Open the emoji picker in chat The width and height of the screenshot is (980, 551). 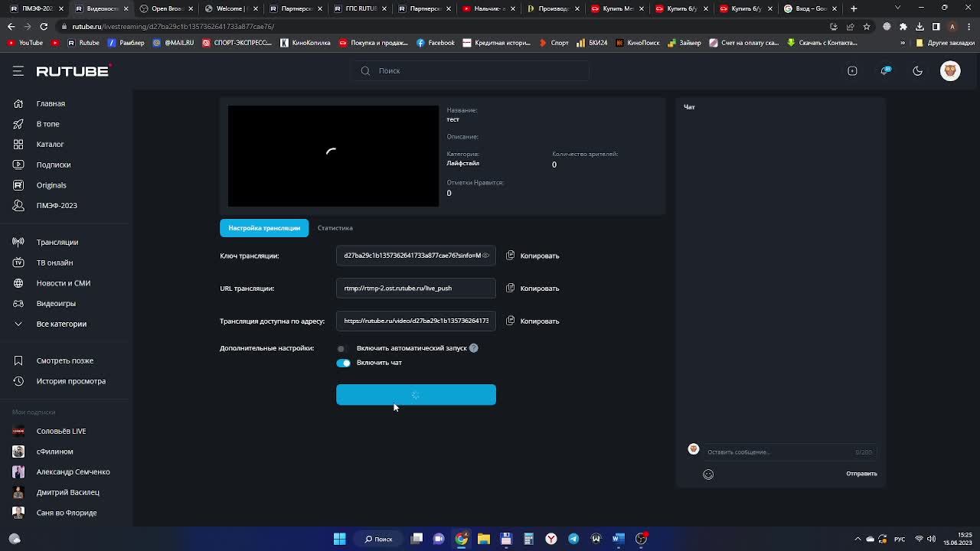coord(708,474)
